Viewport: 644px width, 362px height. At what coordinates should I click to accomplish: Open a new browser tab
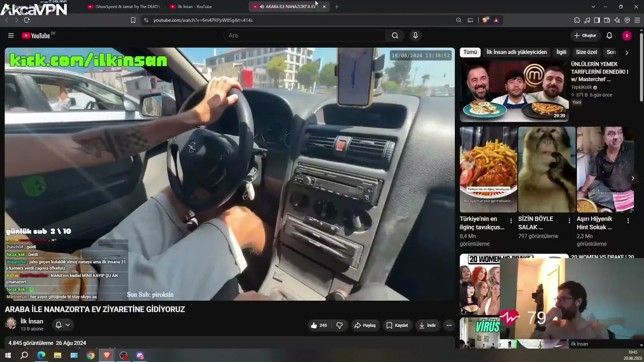click(337, 7)
